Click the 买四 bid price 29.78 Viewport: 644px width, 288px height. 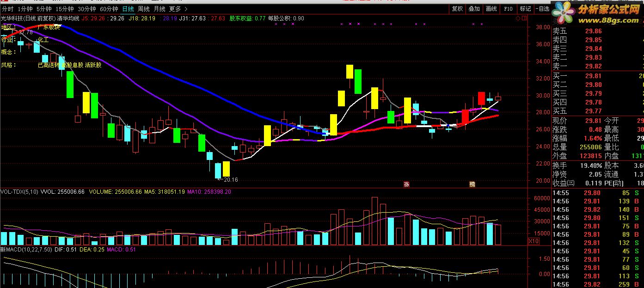594,102
